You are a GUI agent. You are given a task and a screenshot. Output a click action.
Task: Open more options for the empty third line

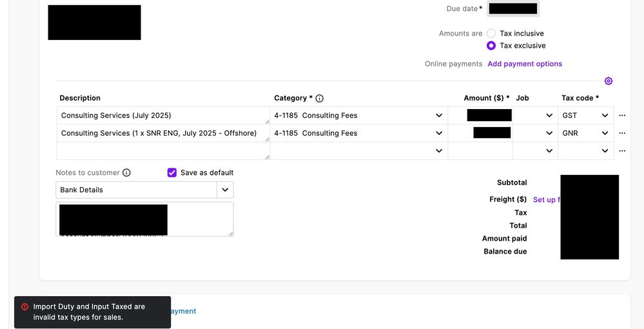click(622, 151)
